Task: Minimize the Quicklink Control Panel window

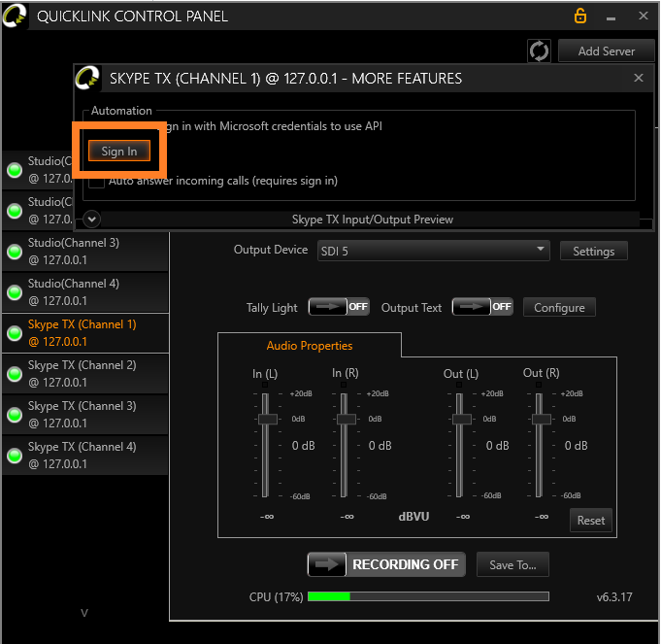Action: point(611,18)
